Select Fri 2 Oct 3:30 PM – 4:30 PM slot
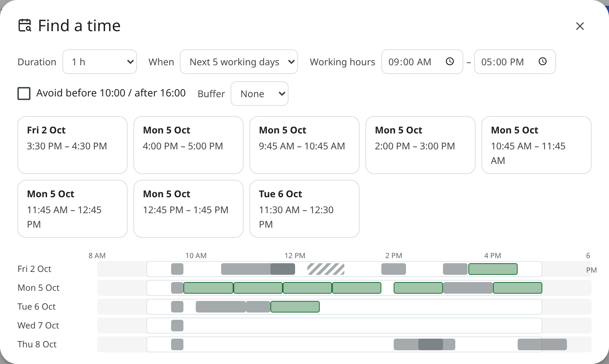 click(x=72, y=145)
